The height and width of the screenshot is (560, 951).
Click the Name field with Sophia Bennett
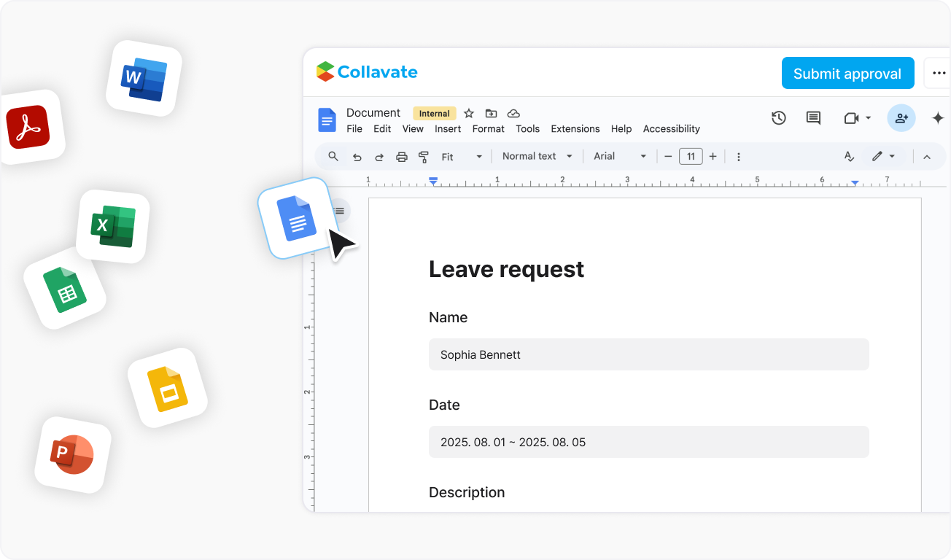(x=649, y=354)
